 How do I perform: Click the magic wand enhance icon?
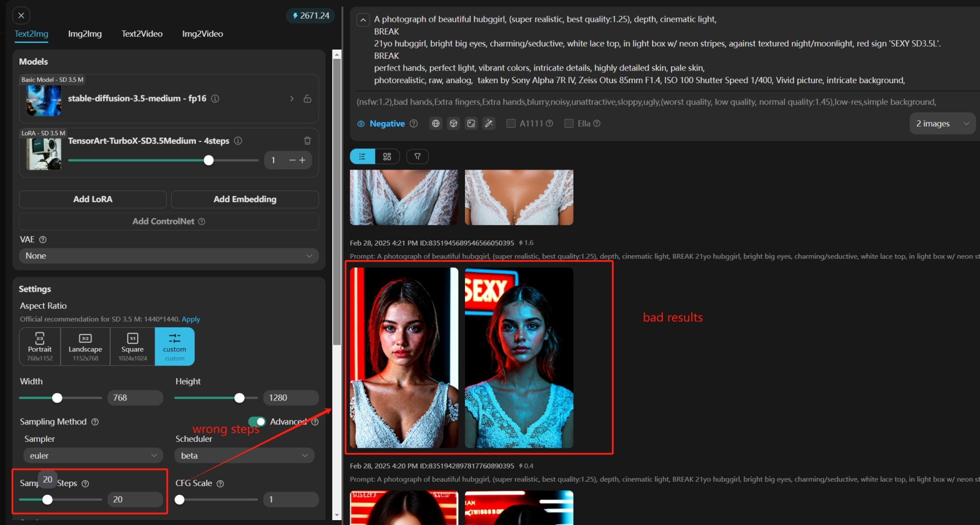pyautogui.click(x=489, y=123)
